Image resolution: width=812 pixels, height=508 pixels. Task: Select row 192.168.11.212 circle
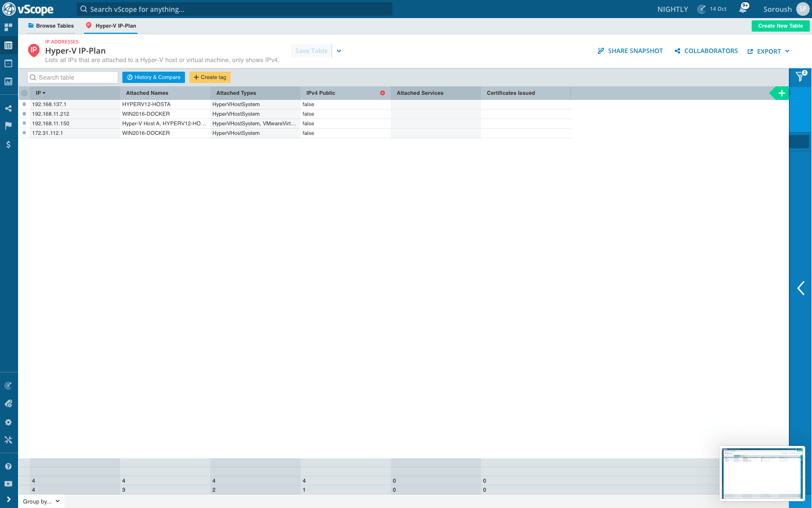coord(24,113)
